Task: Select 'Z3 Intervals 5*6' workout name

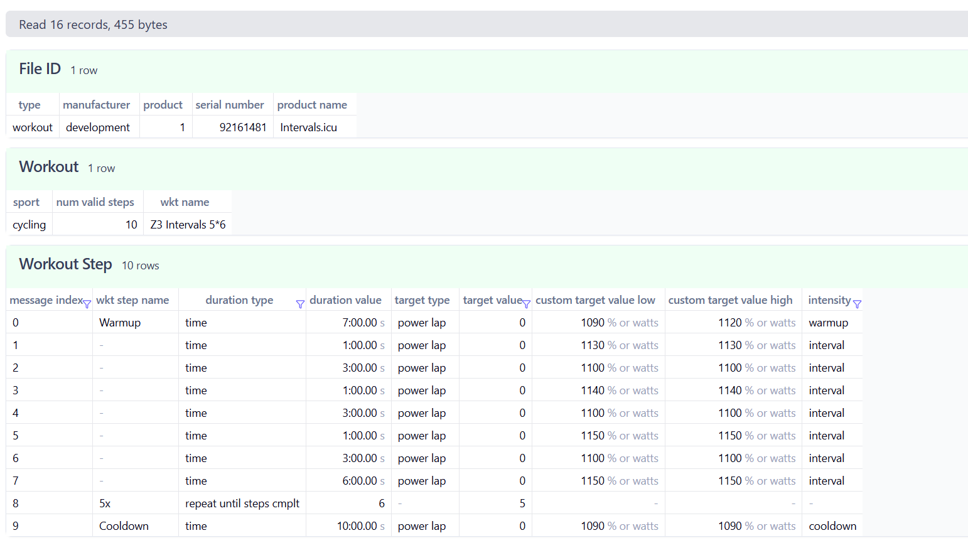Action: [x=188, y=225]
